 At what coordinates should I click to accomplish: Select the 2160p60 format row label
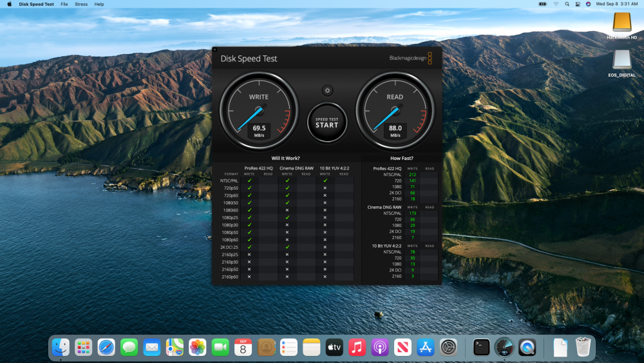click(x=230, y=277)
